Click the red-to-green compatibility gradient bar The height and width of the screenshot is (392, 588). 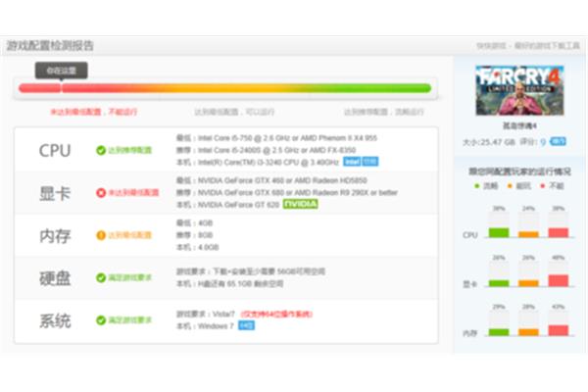(x=225, y=88)
